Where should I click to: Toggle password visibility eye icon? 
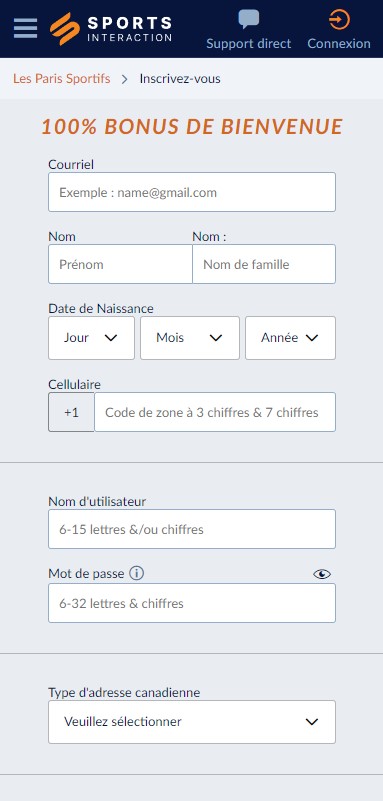[322, 574]
